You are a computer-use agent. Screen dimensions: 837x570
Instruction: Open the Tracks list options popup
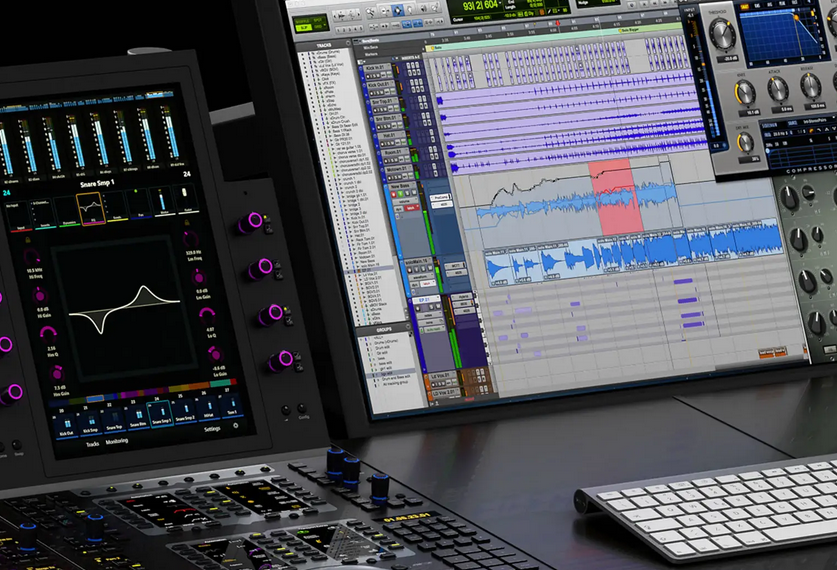pos(348,43)
